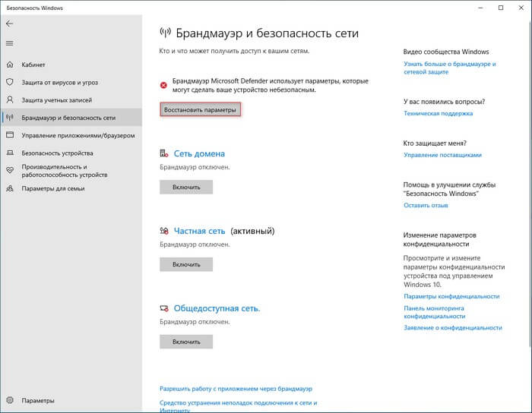This screenshot has height=413, width=532.
Task: Click the heart icon for device performance
Action: (9, 170)
